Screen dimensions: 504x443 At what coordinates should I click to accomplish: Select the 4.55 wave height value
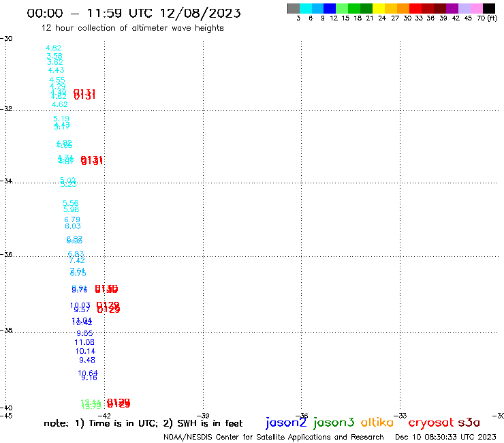coord(57,80)
